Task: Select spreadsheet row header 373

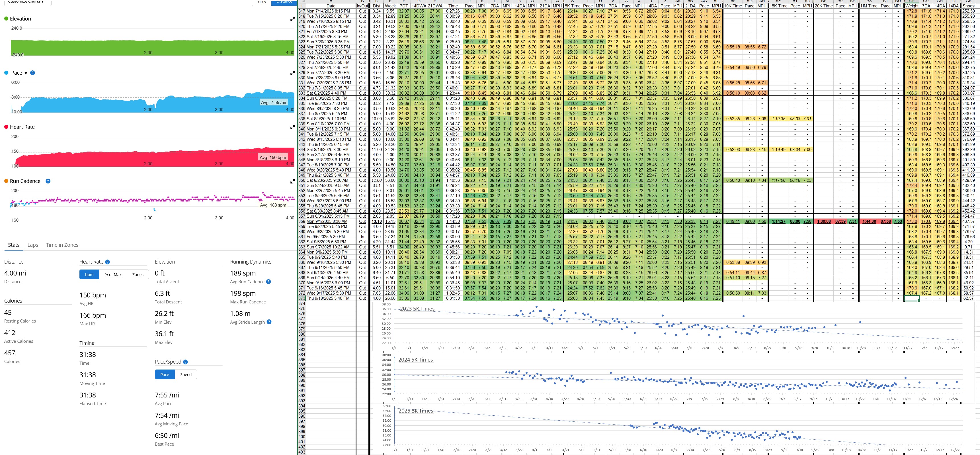Action: (302, 299)
